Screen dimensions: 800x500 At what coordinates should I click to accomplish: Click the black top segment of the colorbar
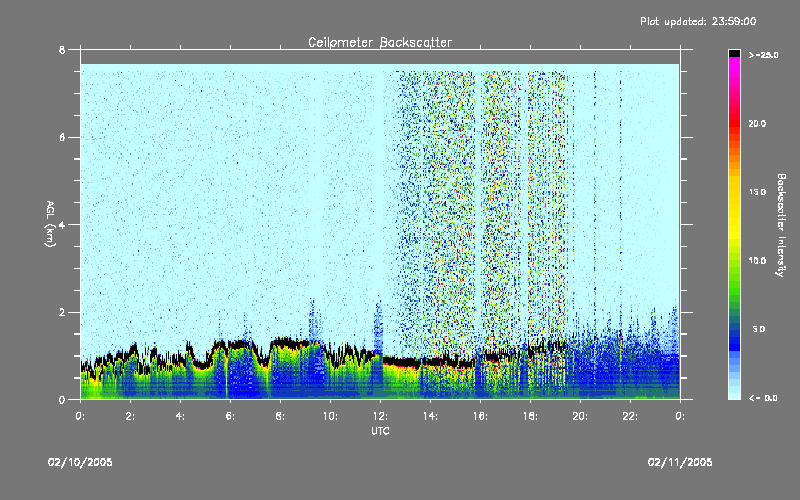(734, 53)
